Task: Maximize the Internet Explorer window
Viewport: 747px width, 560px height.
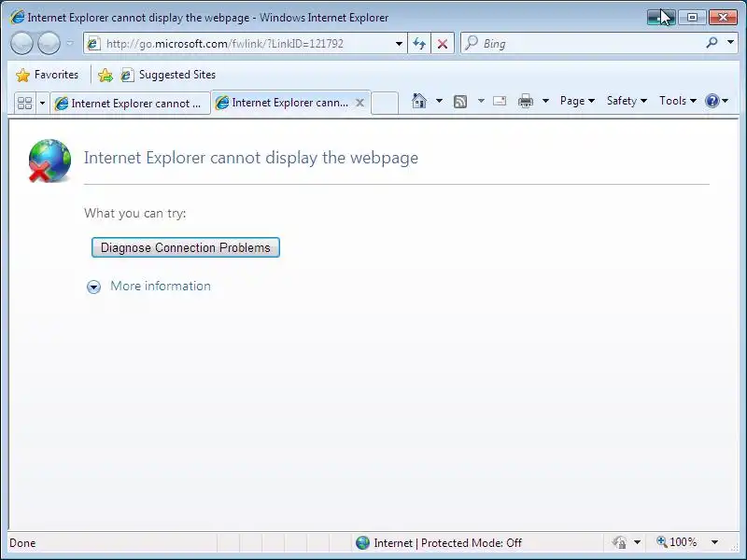Action: click(692, 17)
